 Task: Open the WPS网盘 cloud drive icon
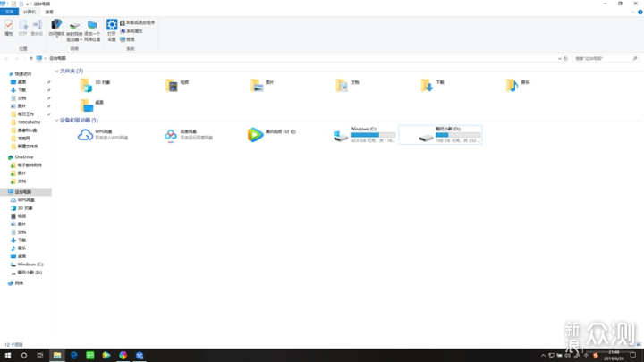pos(87,135)
